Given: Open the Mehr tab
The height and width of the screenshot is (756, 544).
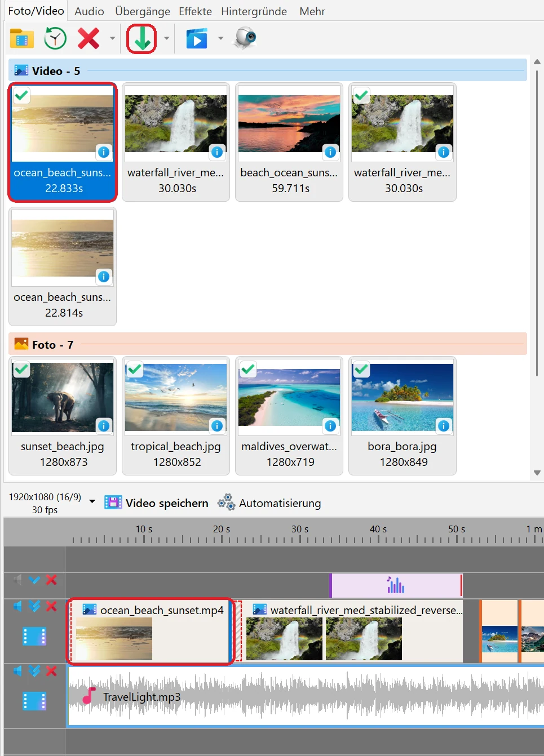Looking at the screenshot, I should pyautogui.click(x=312, y=11).
